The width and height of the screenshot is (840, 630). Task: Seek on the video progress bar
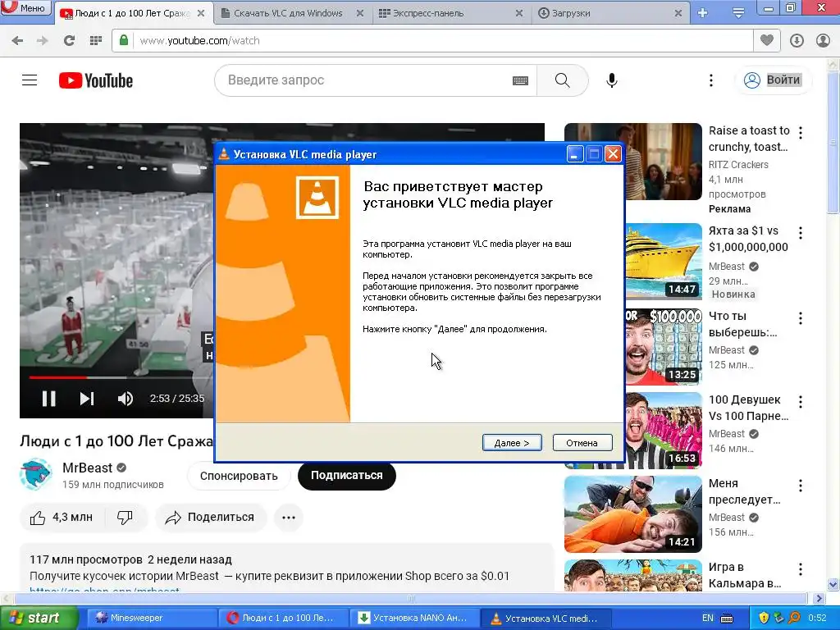[x=121, y=377]
